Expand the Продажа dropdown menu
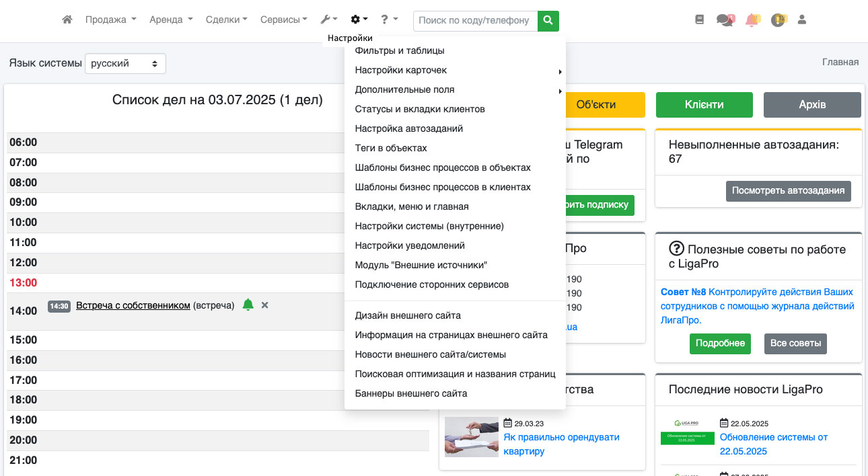 point(110,20)
